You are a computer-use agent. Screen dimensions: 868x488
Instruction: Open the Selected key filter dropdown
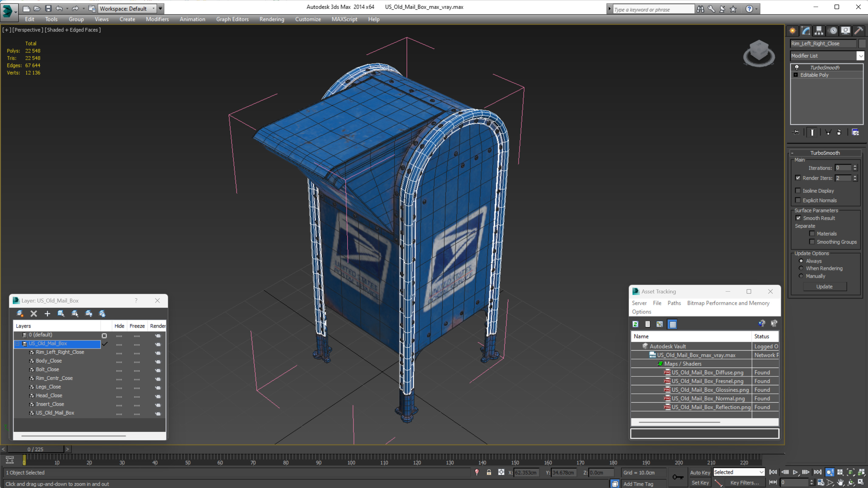[x=739, y=472]
